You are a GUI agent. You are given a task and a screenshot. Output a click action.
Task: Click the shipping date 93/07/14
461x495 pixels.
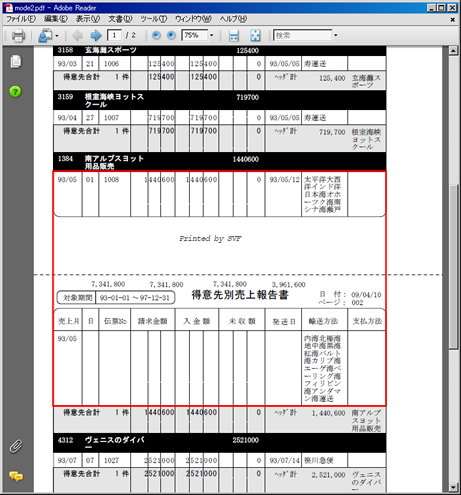(x=285, y=461)
